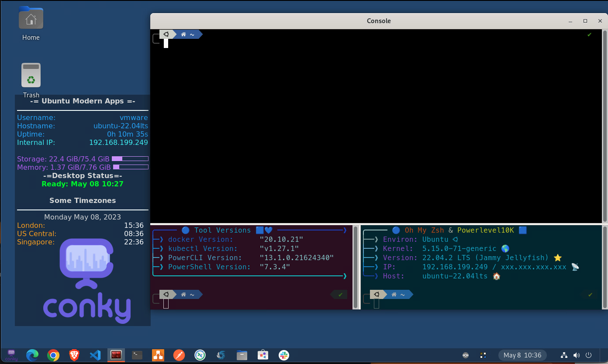Click the London time "15:36"
The height and width of the screenshot is (364, 608).
click(x=134, y=226)
